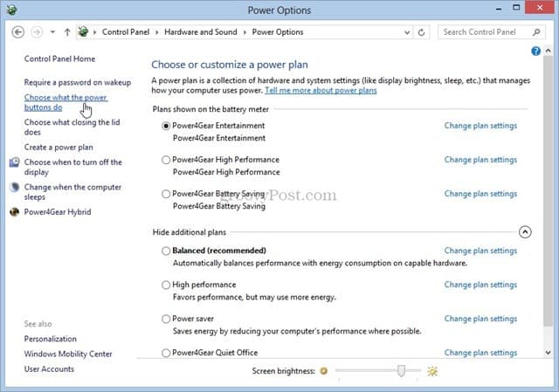Click the scrollbar down arrow
Image resolution: width=559 pixels, height=392 pixels.
pyautogui.click(x=548, y=353)
